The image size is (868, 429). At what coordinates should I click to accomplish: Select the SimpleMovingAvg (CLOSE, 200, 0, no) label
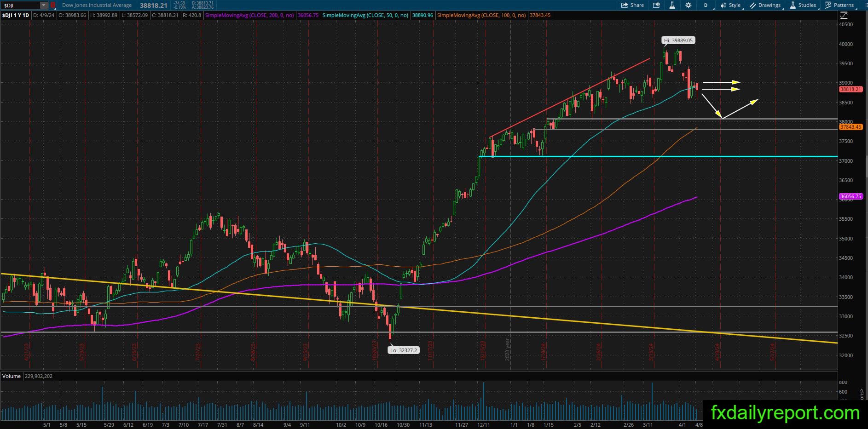(249, 15)
